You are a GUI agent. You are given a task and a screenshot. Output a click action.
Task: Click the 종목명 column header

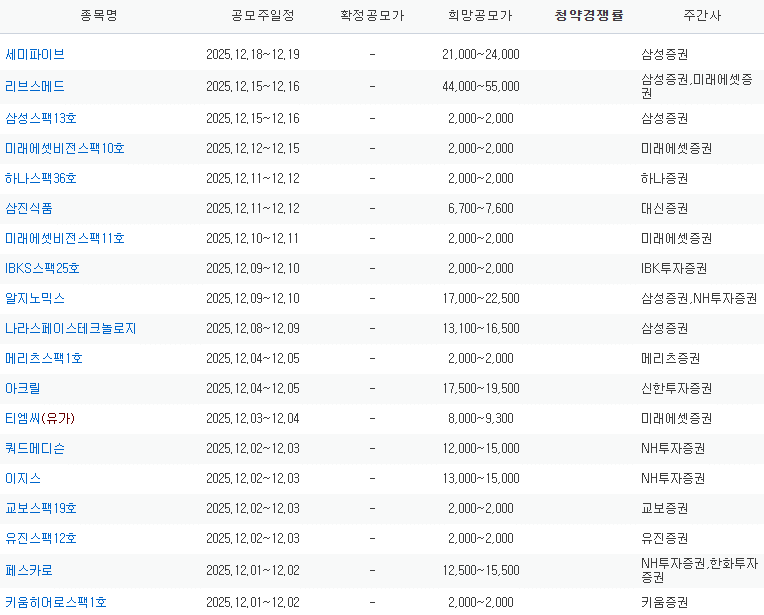point(99,16)
